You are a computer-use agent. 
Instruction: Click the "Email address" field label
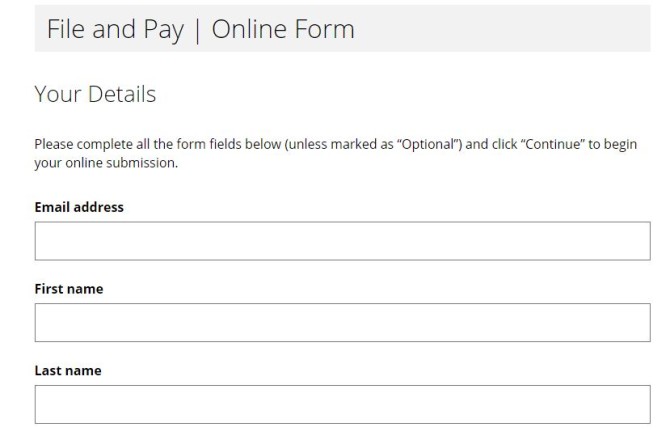tap(79, 207)
